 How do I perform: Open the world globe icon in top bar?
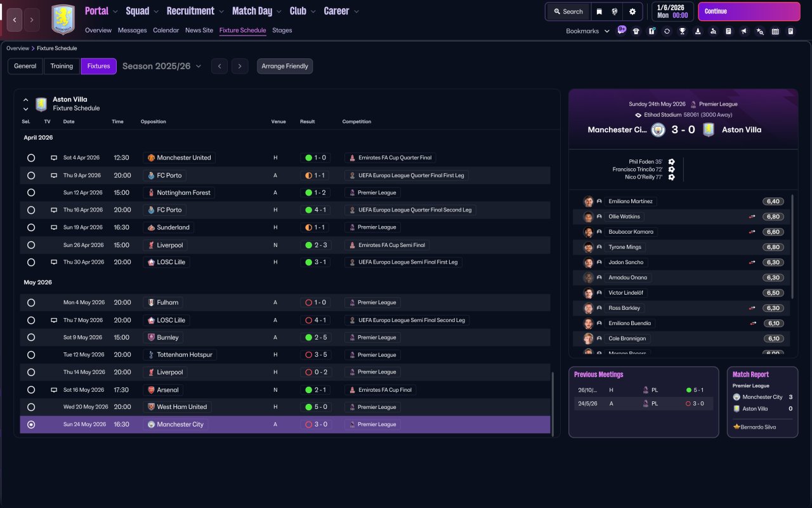click(x=615, y=11)
